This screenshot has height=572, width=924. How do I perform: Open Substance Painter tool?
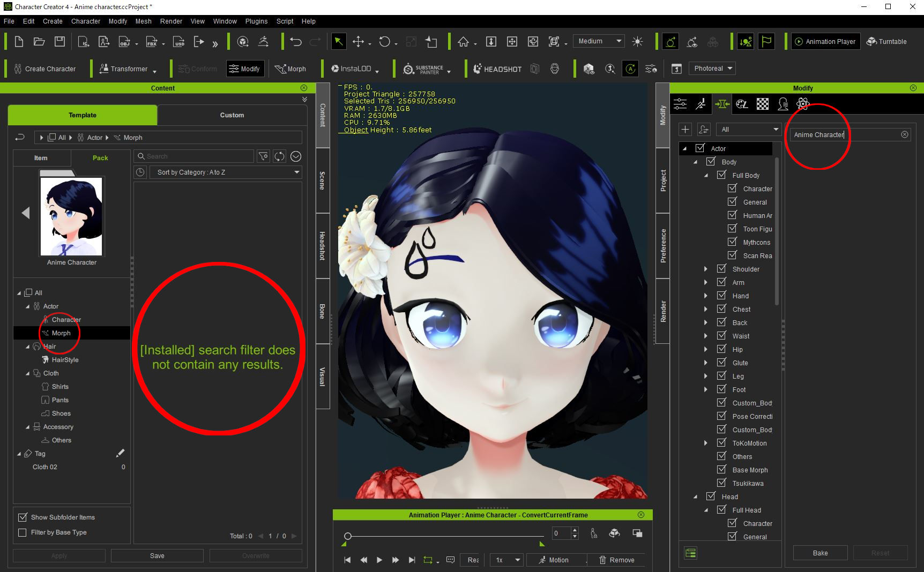pos(423,69)
